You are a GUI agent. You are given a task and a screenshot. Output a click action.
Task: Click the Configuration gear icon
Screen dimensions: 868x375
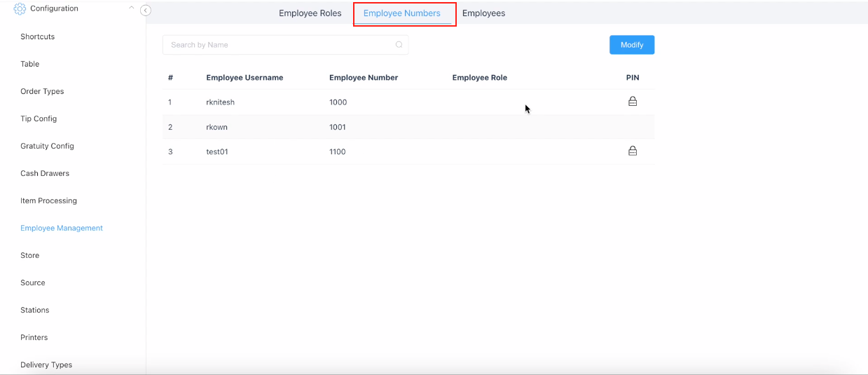pyautogui.click(x=20, y=9)
